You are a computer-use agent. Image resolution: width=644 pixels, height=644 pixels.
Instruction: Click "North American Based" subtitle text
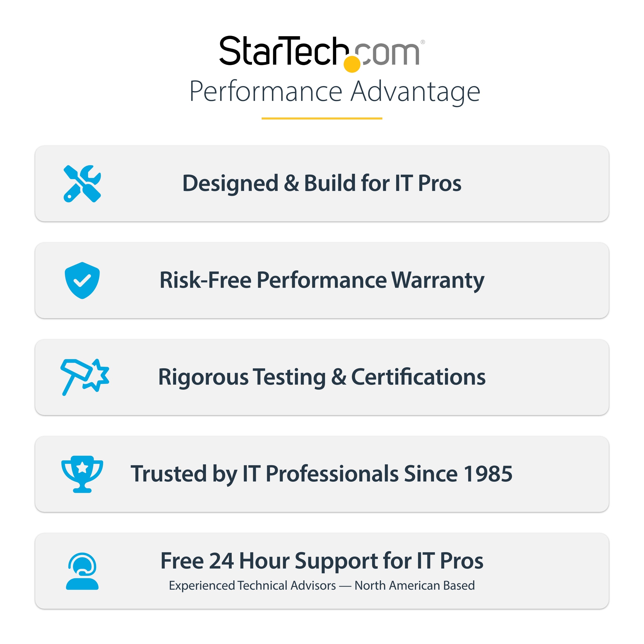[415, 586]
